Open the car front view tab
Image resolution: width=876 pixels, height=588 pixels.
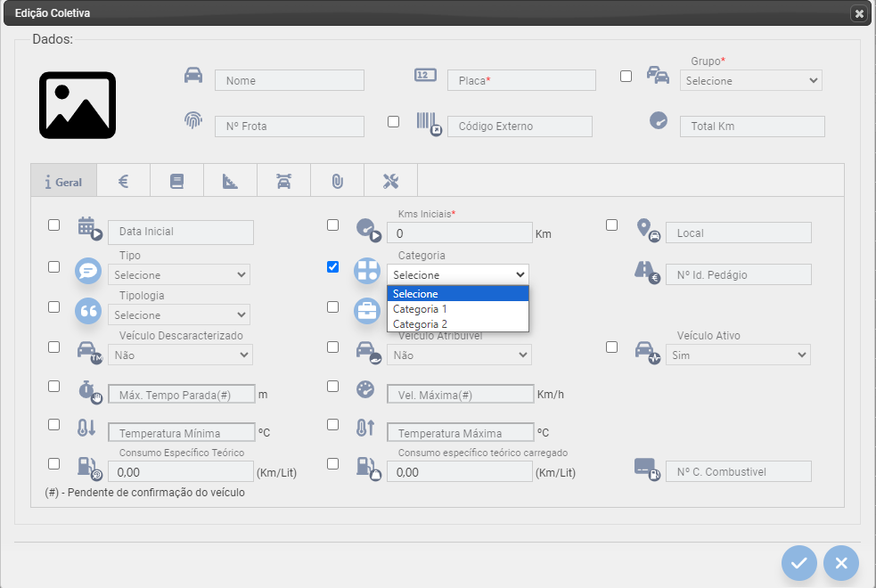coord(283,181)
